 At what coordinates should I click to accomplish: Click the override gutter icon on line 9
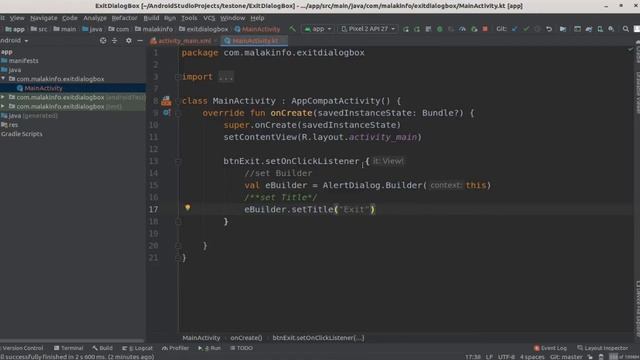167,113
